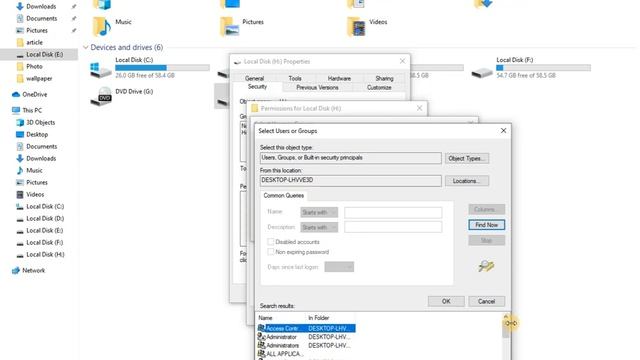
Task: Click search results vertical scrollbar
Action: 506,337
